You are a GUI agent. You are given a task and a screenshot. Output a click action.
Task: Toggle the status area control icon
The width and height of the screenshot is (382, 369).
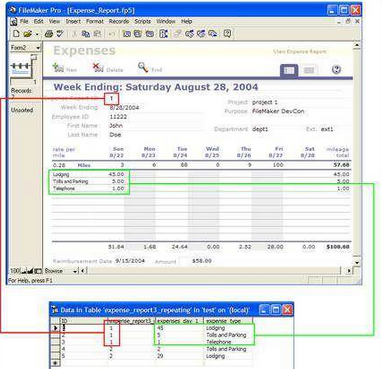tap(38, 271)
